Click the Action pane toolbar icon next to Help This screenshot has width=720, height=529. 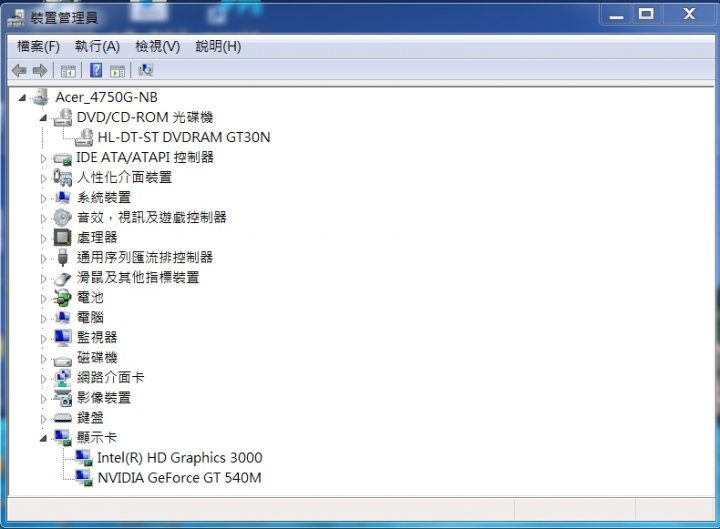118,71
